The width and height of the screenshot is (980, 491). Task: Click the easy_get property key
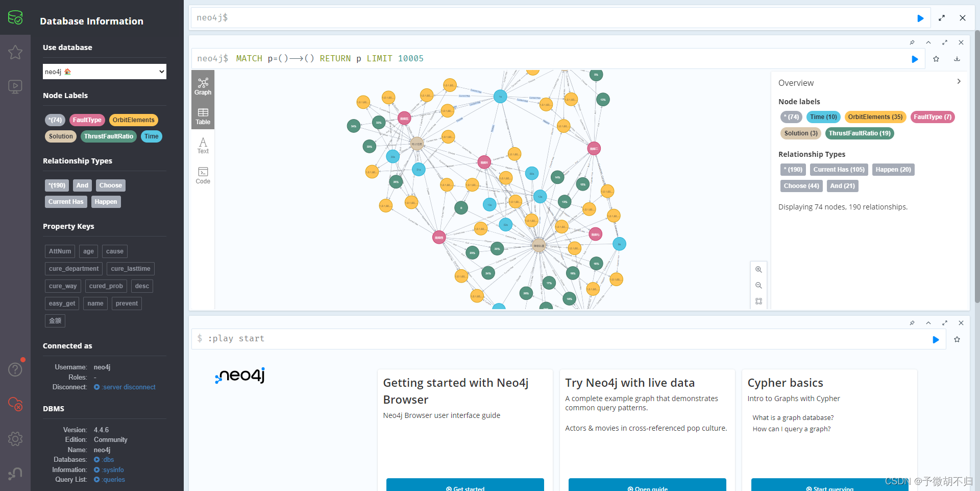[62, 303]
